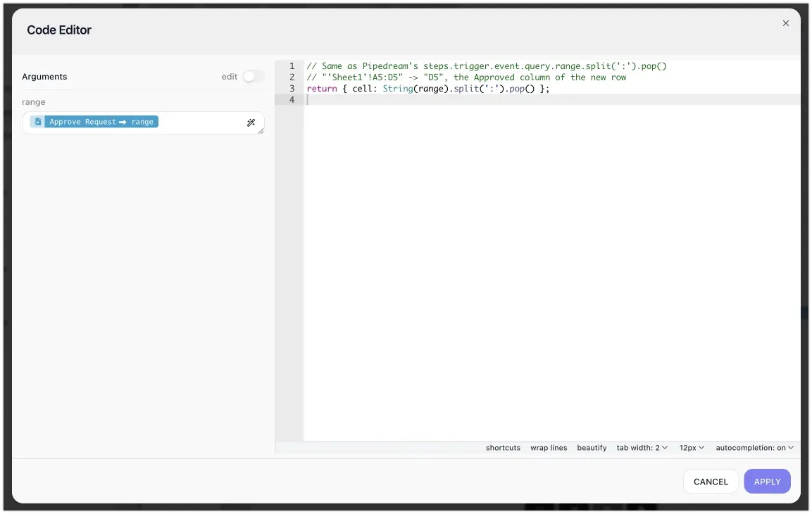Screen dimensions: 812x514
Task: Toggle the Arguments edit switch
Action: tap(254, 77)
